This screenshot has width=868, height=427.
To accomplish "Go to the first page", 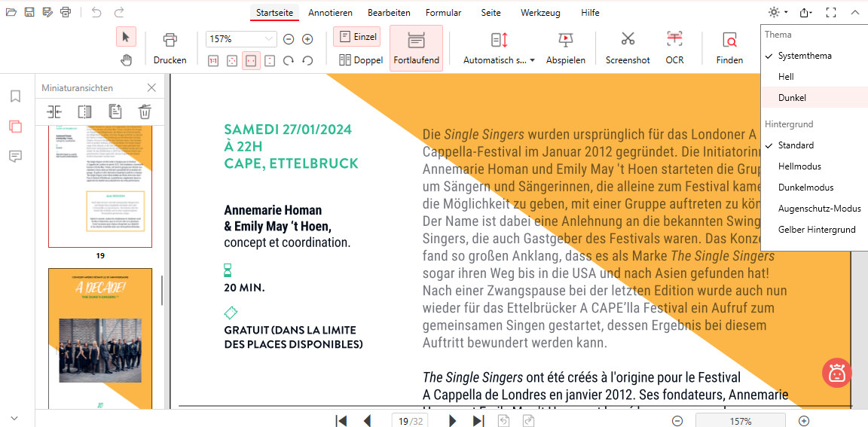I will click(x=341, y=421).
